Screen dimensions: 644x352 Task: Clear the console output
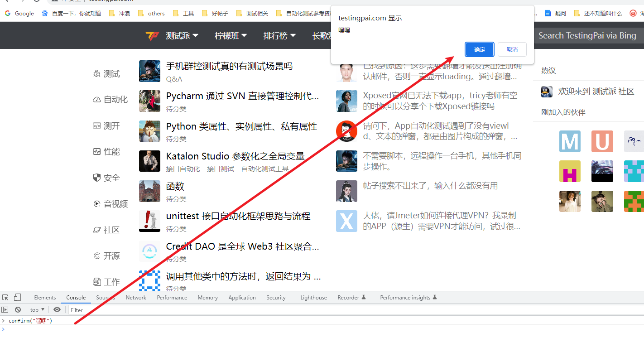coord(18,310)
